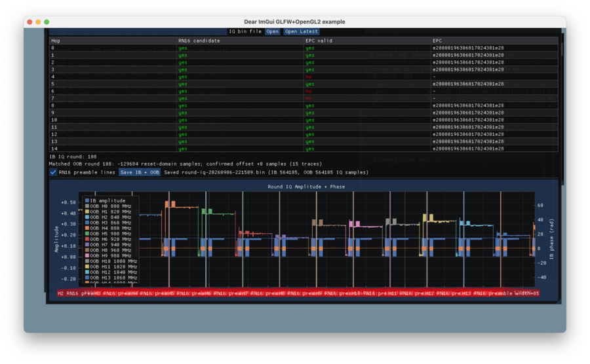
Task: Click the purple OOB H7 940 MHz swatch
Action: tap(87, 245)
